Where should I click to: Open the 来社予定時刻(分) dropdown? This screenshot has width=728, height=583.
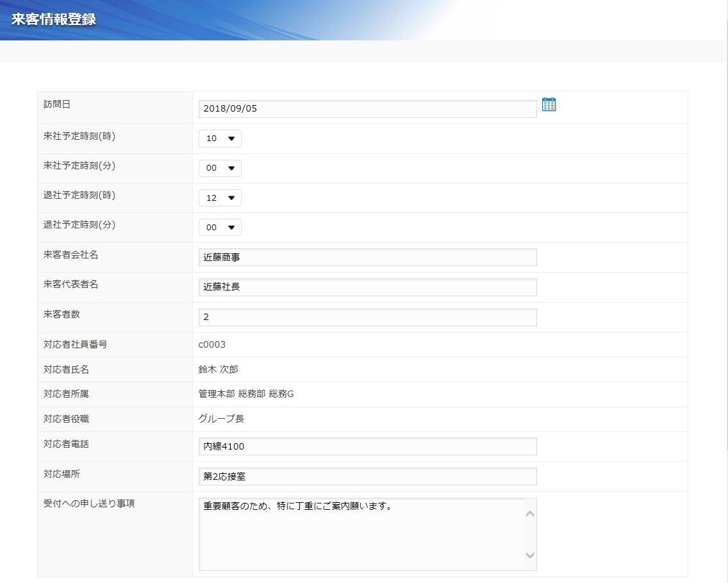pos(220,168)
